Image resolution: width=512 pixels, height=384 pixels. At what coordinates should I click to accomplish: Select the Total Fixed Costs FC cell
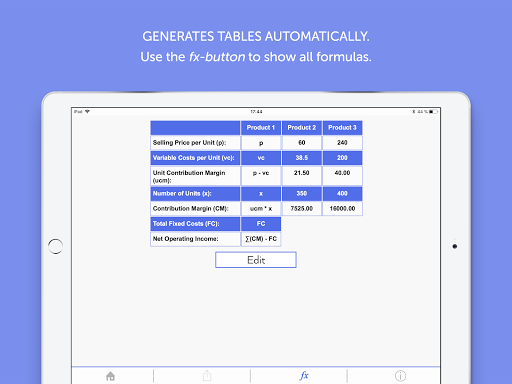point(261,224)
